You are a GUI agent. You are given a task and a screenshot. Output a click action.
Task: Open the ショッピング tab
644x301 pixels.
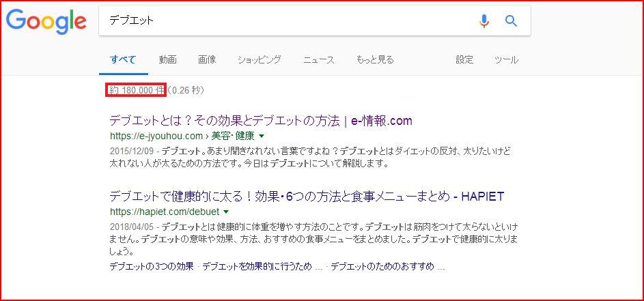point(260,60)
